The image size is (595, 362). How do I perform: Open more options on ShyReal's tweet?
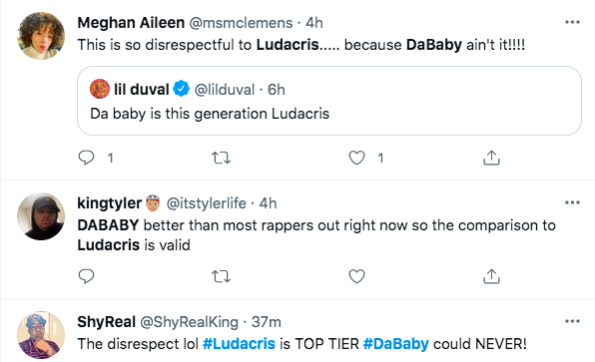click(x=572, y=321)
